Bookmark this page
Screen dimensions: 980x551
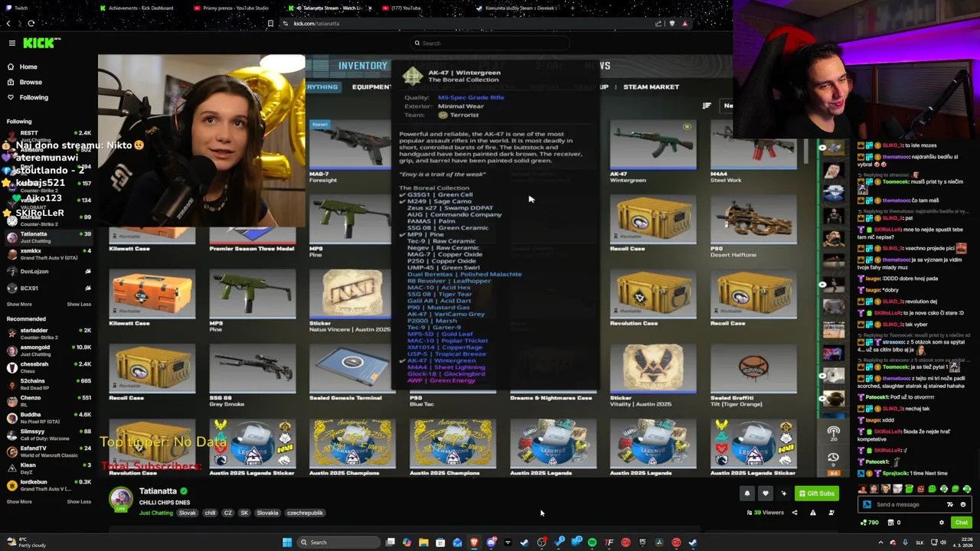(270, 23)
